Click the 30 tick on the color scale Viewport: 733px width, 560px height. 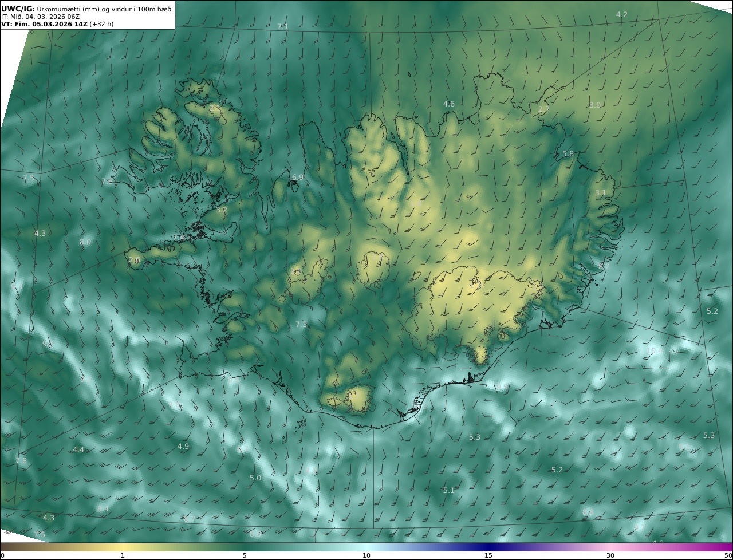point(610,555)
